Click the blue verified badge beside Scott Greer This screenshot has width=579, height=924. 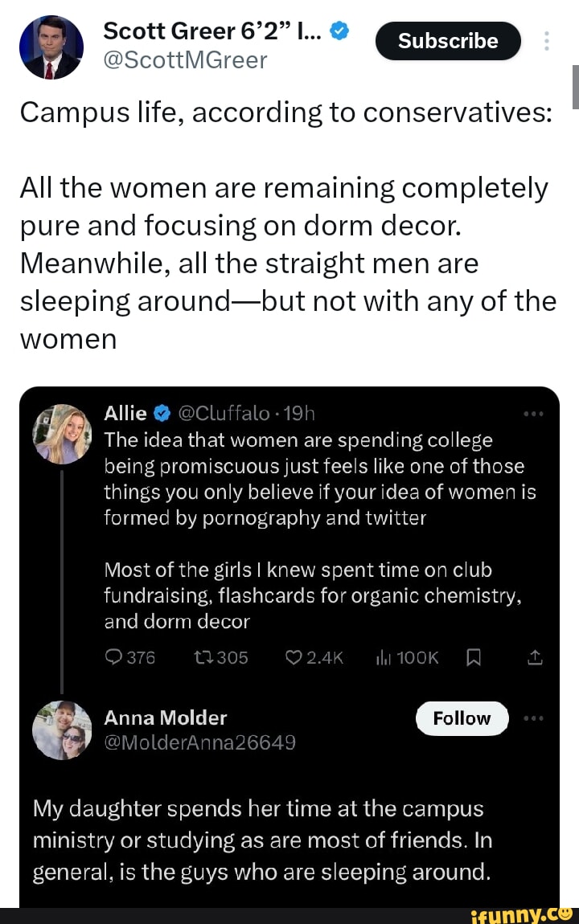[x=340, y=31]
